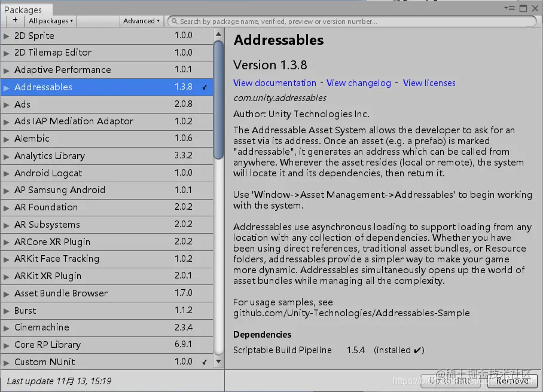The height and width of the screenshot is (392, 543).
Task: Click the plus add package button
Action: 15,21
